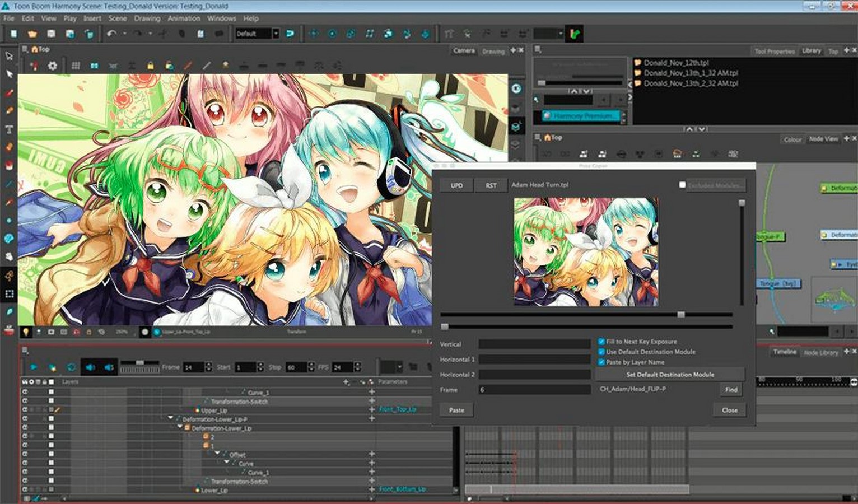Switch to the Colour tab
Image resolution: width=858 pixels, height=504 pixels.
pyautogui.click(x=792, y=139)
